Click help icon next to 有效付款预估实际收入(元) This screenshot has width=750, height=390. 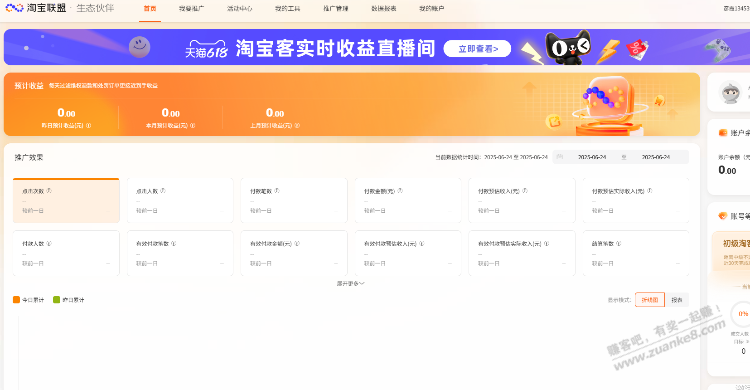(x=546, y=243)
